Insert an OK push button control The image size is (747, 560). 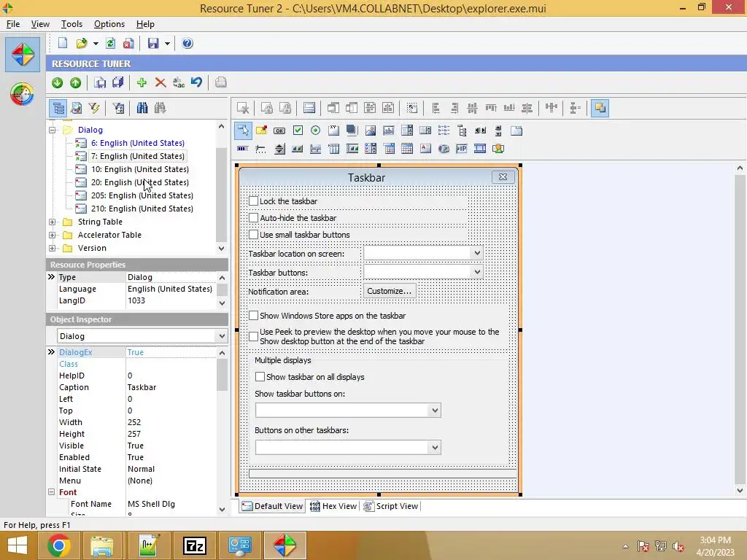pyautogui.click(x=279, y=131)
